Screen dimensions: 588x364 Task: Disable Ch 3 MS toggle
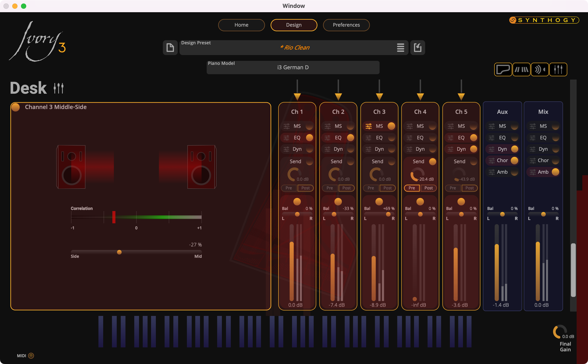click(391, 126)
